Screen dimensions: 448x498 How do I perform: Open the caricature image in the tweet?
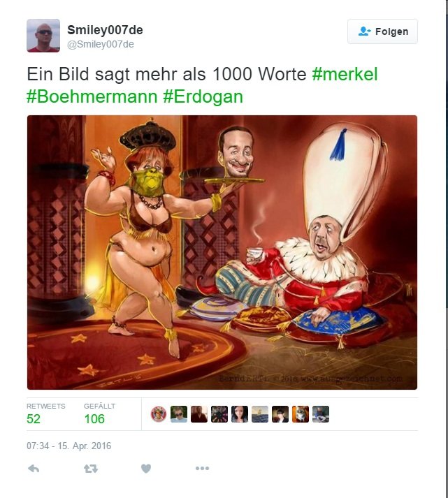tap(222, 253)
